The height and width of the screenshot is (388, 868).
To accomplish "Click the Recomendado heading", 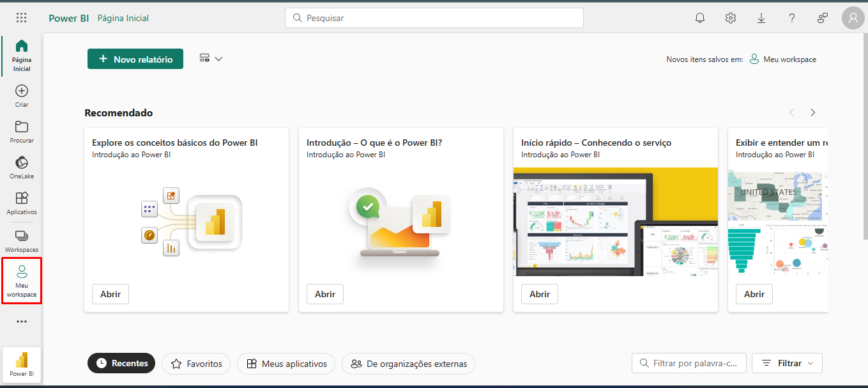I will [x=119, y=113].
